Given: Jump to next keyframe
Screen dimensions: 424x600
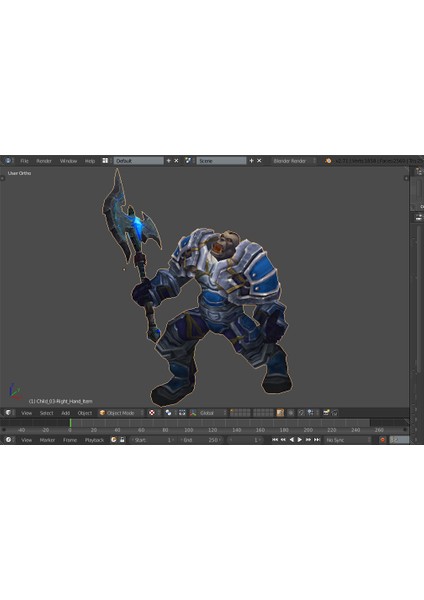Looking at the screenshot, I should click(x=308, y=440).
